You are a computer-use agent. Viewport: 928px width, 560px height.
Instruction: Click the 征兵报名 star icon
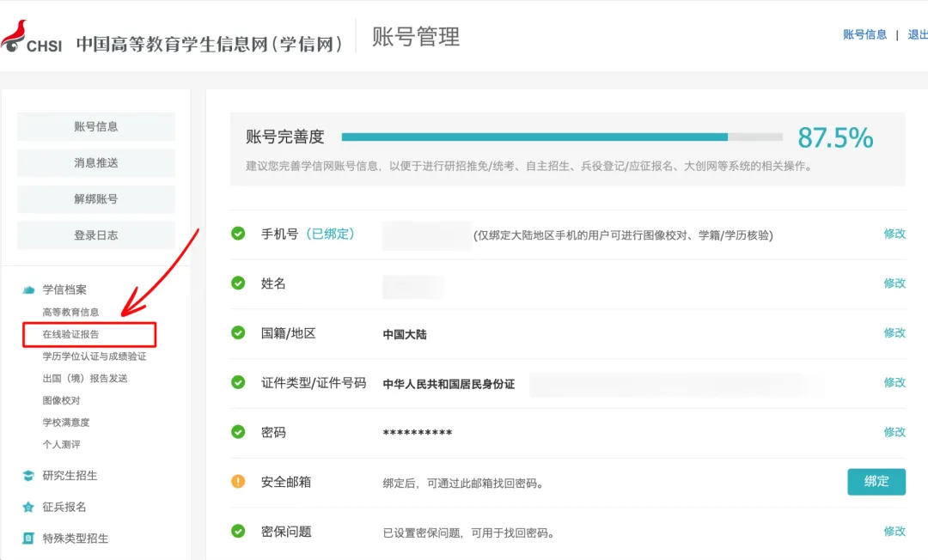coord(28,507)
